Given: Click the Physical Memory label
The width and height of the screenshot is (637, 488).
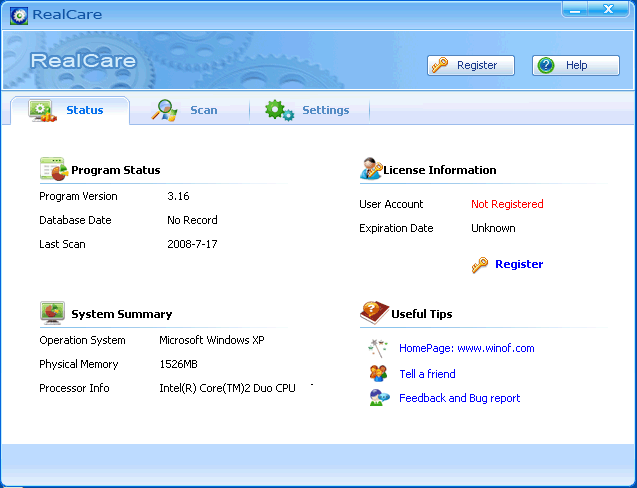Looking at the screenshot, I should [x=78, y=364].
